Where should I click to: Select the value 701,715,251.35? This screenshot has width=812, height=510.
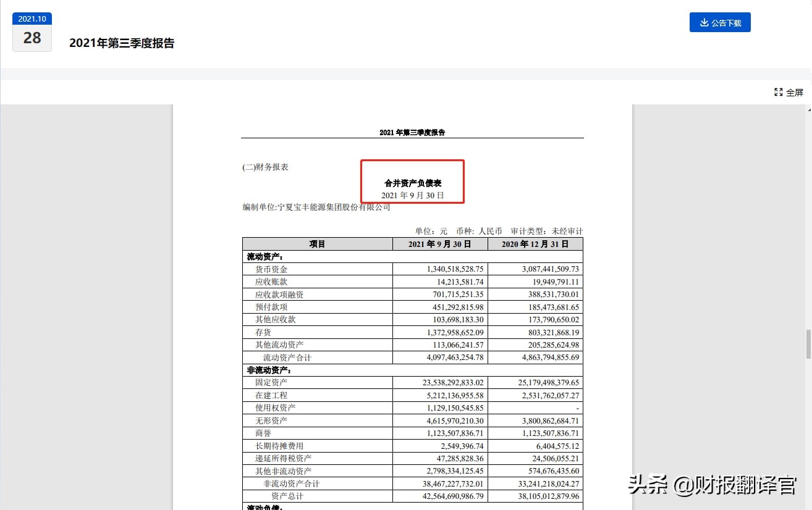pyautogui.click(x=459, y=295)
